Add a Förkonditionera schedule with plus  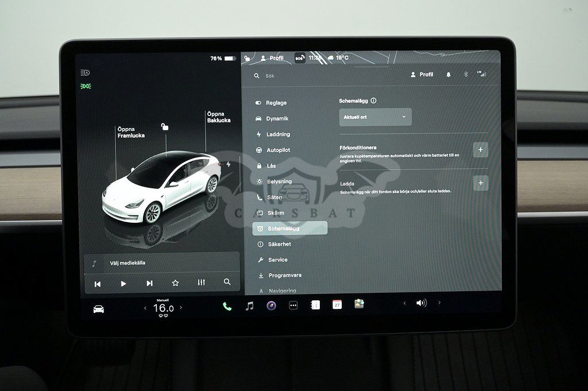tap(480, 150)
